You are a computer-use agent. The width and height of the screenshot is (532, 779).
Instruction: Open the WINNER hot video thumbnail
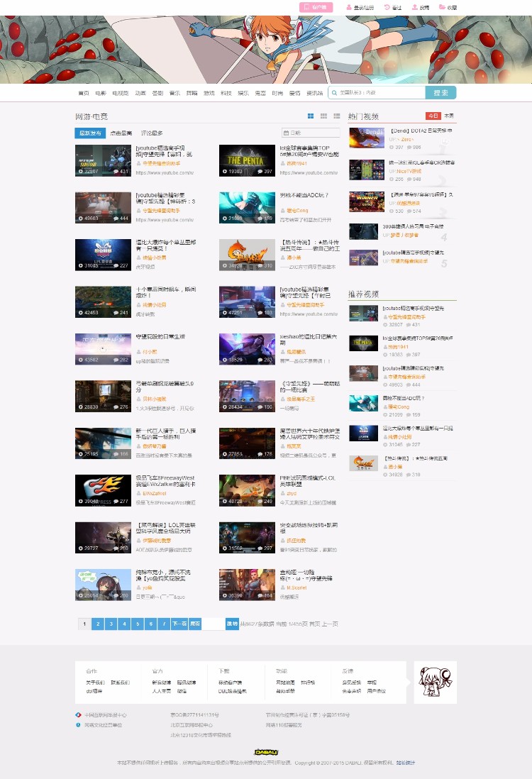coord(367,202)
